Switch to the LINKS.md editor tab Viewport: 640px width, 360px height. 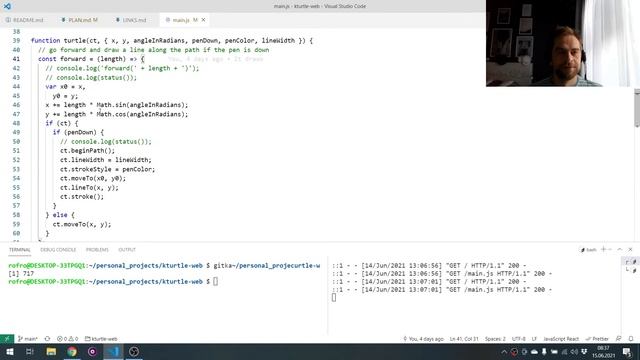131,20
